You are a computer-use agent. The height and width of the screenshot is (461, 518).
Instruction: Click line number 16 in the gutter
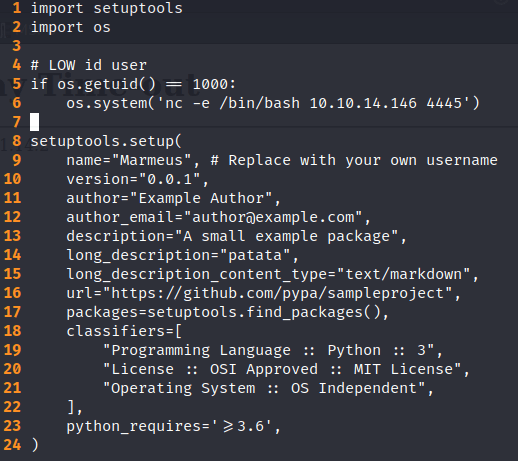tap(12, 293)
